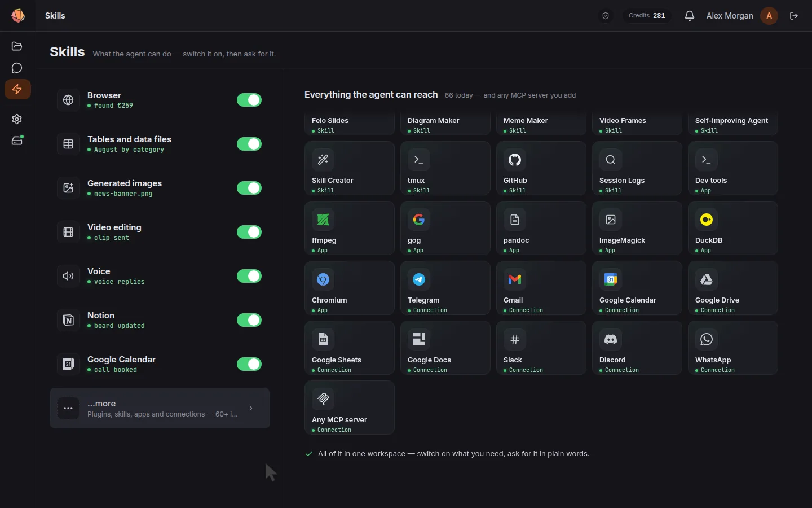The height and width of the screenshot is (508, 812).
Task: Click the Telegram paper plane icon
Action: pyautogui.click(x=419, y=279)
